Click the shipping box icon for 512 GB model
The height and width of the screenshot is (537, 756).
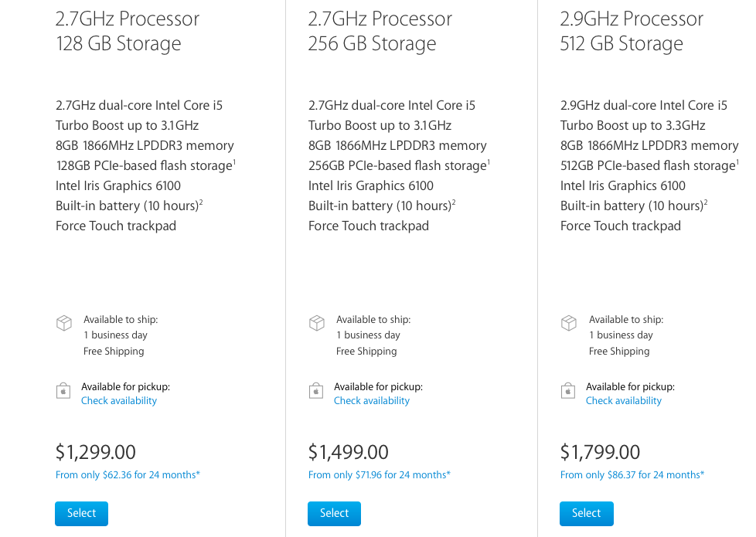568,322
